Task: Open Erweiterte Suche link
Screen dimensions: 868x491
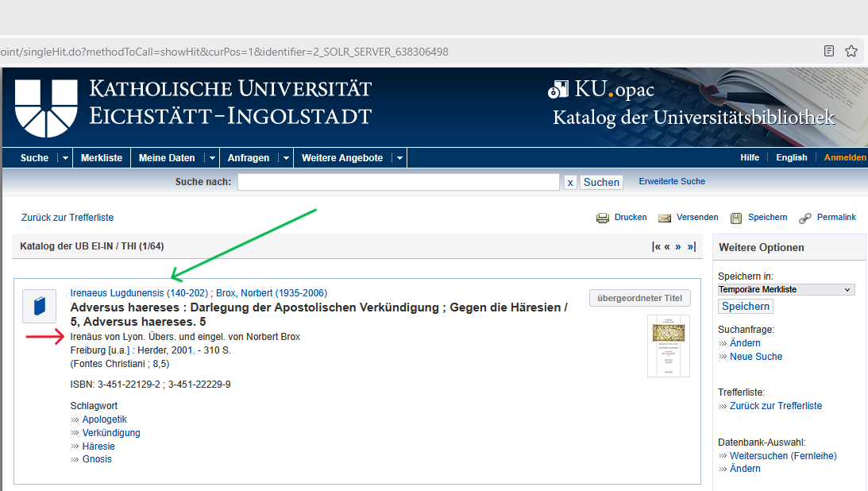Action: (x=672, y=182)
